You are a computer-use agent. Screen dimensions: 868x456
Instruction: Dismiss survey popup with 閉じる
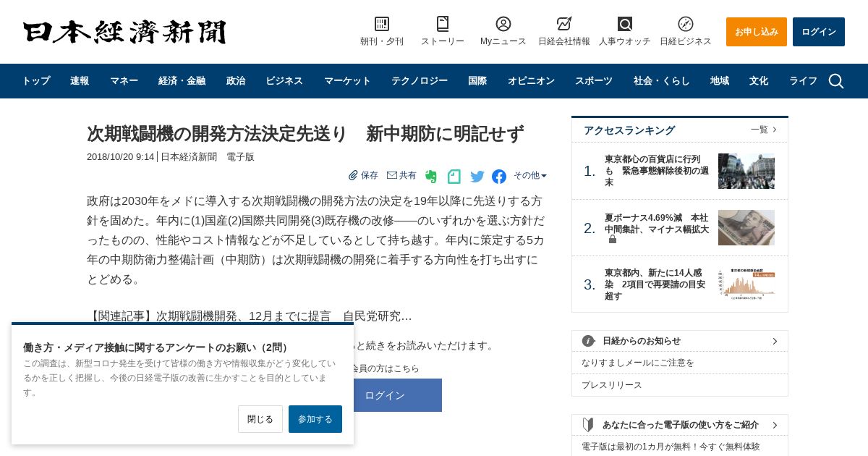pos(260,419)
